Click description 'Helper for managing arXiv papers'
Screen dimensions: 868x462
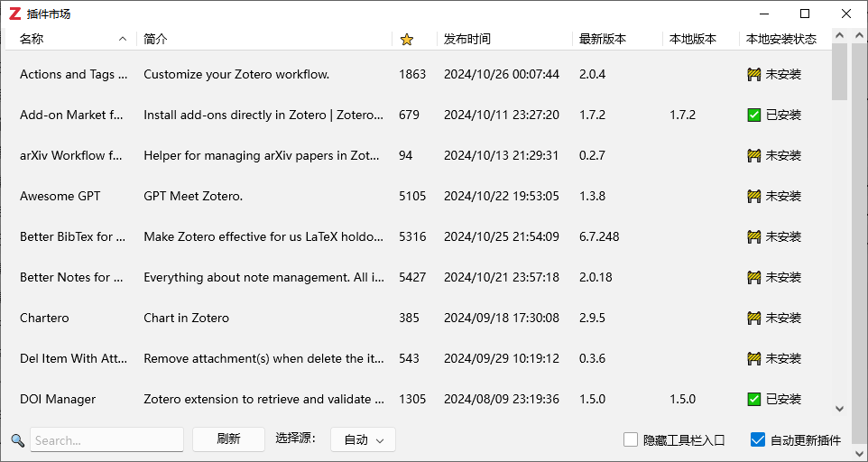(x=263, y=155)
